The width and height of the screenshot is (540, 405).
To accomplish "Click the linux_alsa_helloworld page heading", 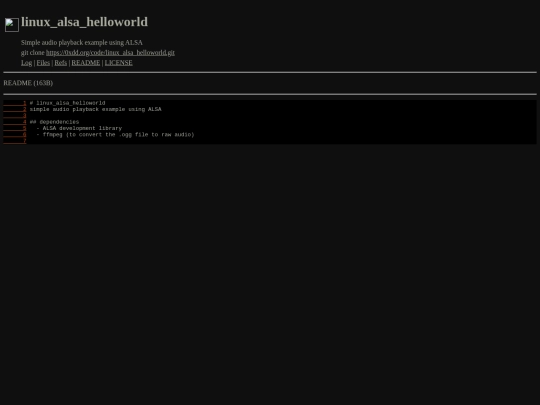I will [84, 22].
